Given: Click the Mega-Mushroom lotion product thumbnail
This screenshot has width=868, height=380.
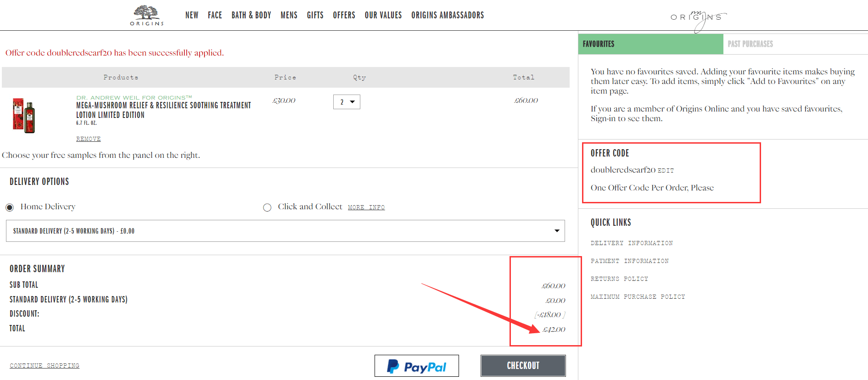Looking at the screenshot, I should click(24, 116).
